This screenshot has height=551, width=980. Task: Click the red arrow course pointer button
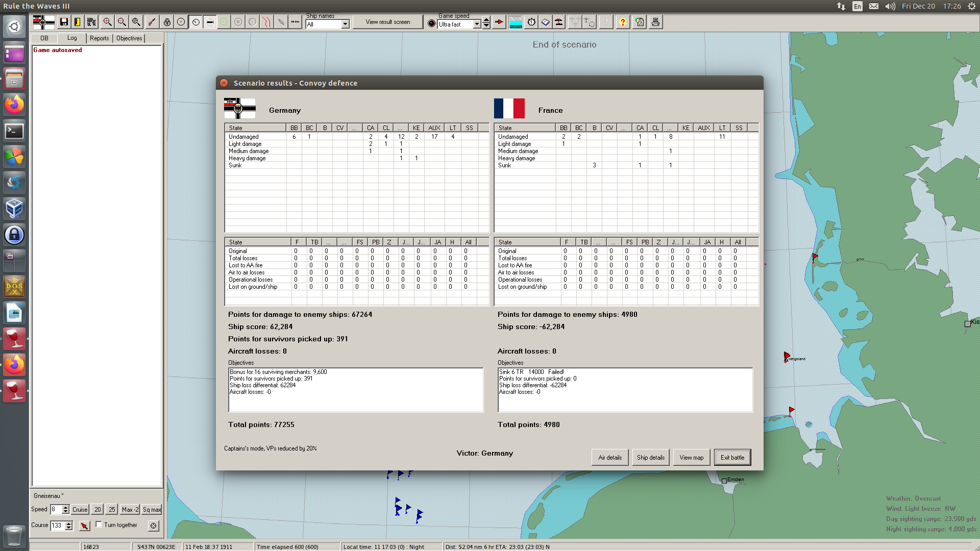85,525
